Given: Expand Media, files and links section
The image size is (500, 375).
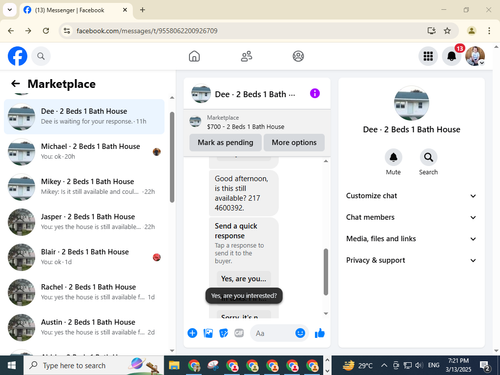Looking at the screenshot, I should tap(411, 239).
